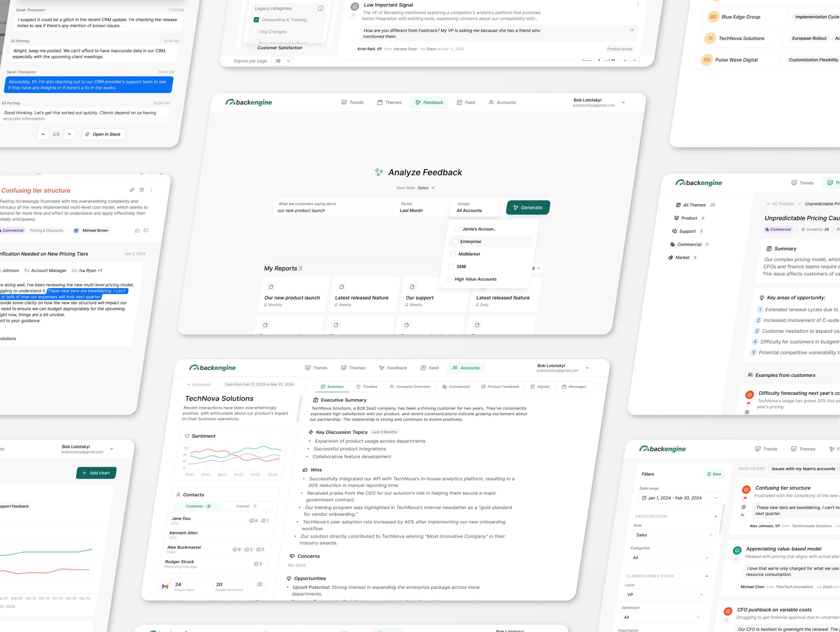The height and width of the screenshot is (632, 840).
Task: Click history icon on Confusing tier structure
Action: pyautogui.click(x=142, y=190)
